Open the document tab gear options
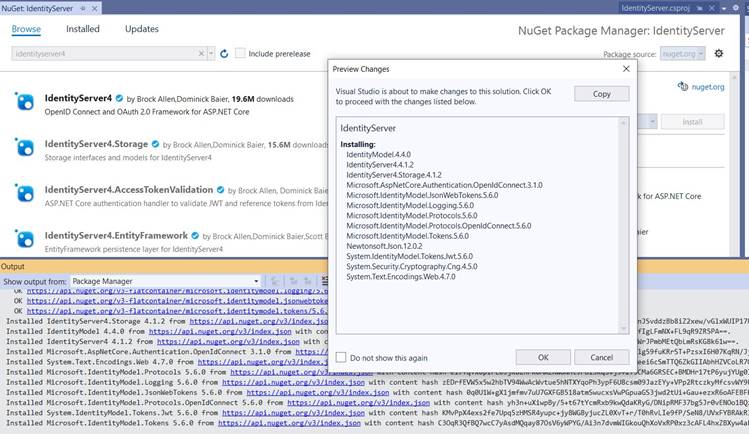 click(736, 8)
